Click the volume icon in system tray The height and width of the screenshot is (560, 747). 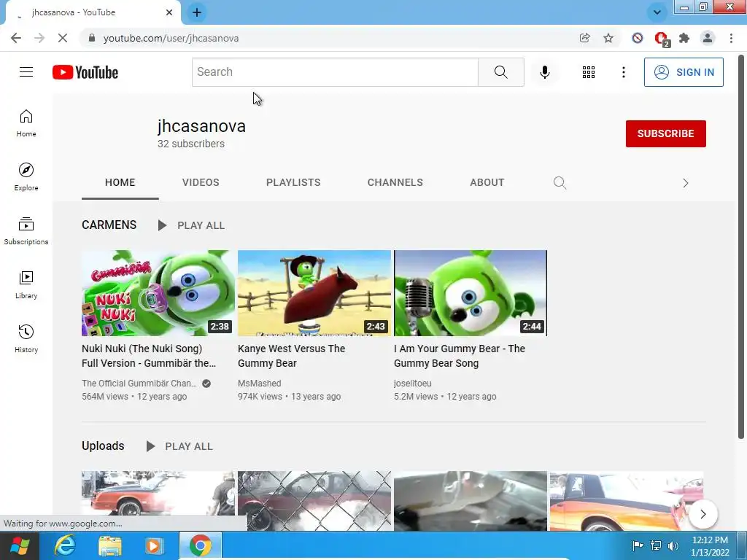point(673,545)
